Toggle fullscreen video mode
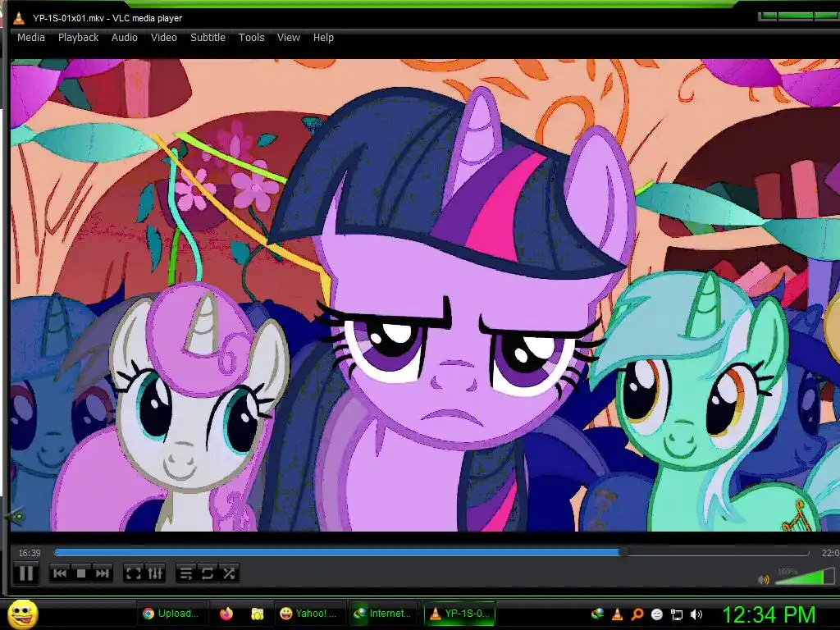Viewport: 840px width, 630px height. click(133, 573)
